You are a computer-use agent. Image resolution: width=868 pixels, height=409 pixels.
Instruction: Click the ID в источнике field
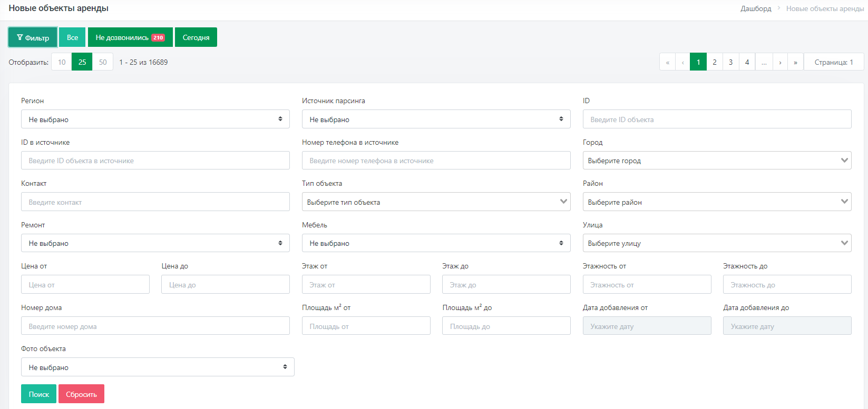tap(155, 161)
